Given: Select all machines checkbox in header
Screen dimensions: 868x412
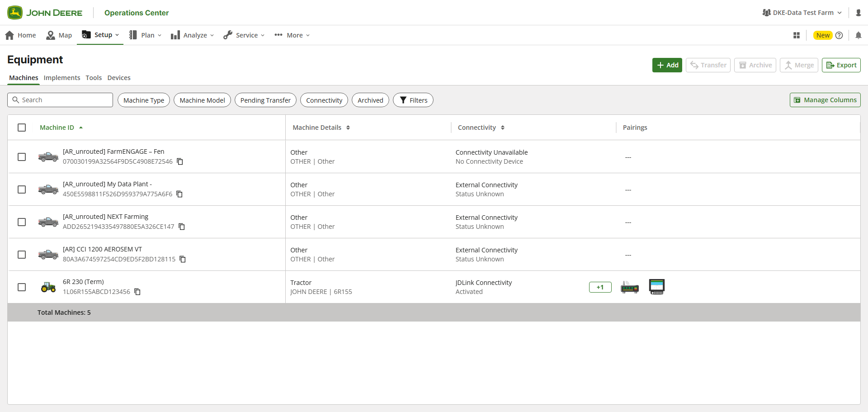Looking at the screenshot, I should [x=22, y=128].
